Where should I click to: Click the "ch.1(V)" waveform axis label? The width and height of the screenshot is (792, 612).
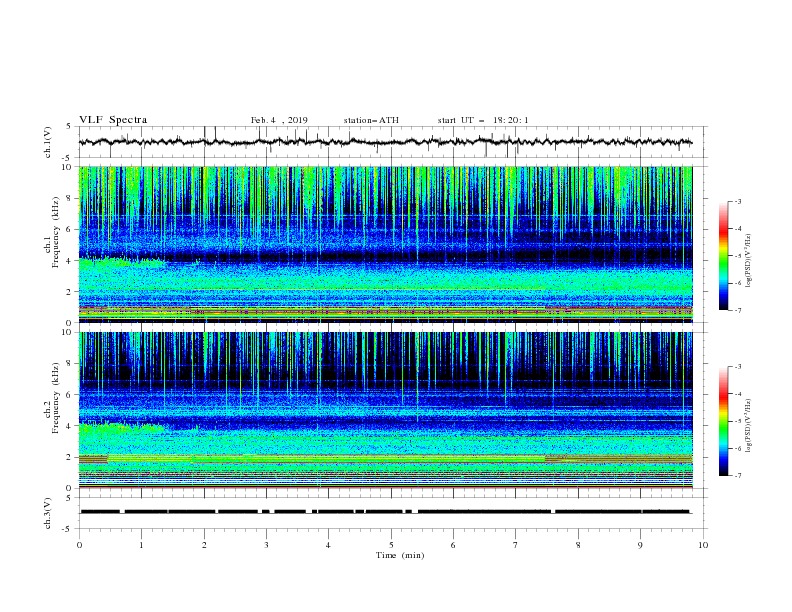tap(48, 142)
